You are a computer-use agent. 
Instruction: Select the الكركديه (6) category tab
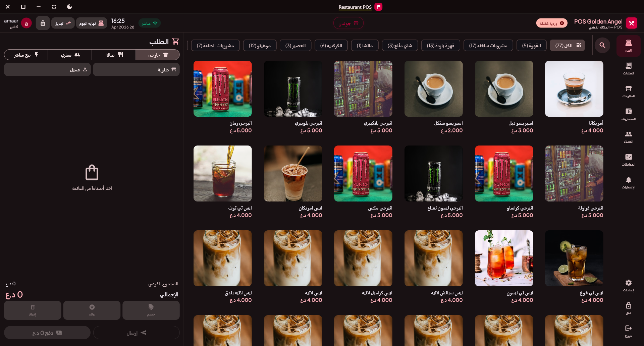(x=331, y=45)
